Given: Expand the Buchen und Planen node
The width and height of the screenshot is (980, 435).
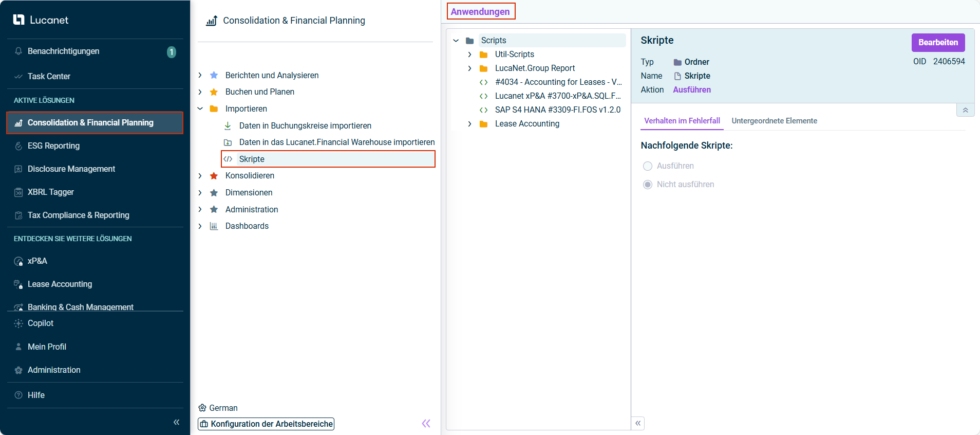Looking at the screenshot, I should point(200,92).
